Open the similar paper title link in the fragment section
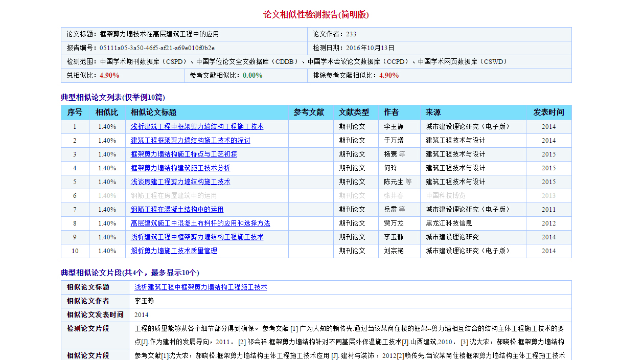The width and height of the screenshot is (644, 360). [200, 287]
